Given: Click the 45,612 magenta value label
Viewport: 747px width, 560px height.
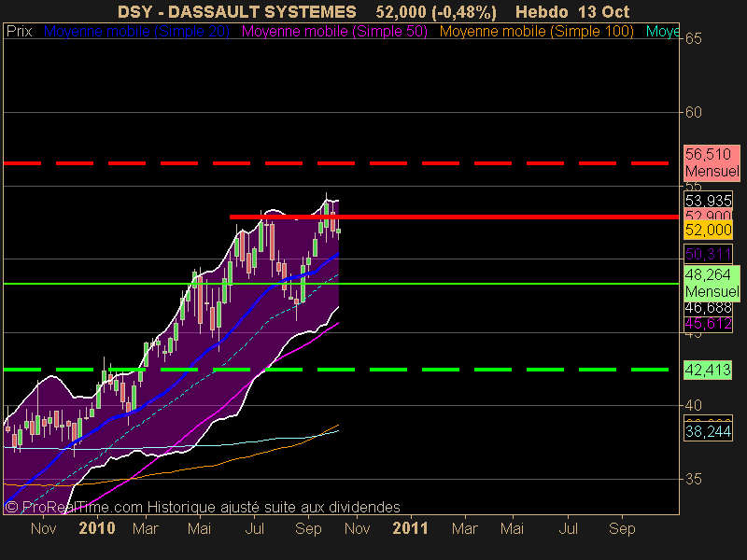Looking at the screenshot, I should [709, 324].
